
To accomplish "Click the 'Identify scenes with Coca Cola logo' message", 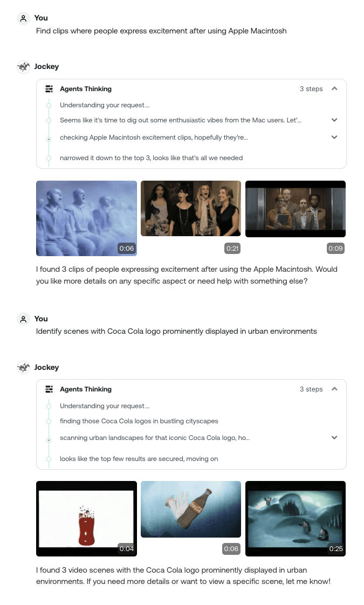I will tap(176, 332).
